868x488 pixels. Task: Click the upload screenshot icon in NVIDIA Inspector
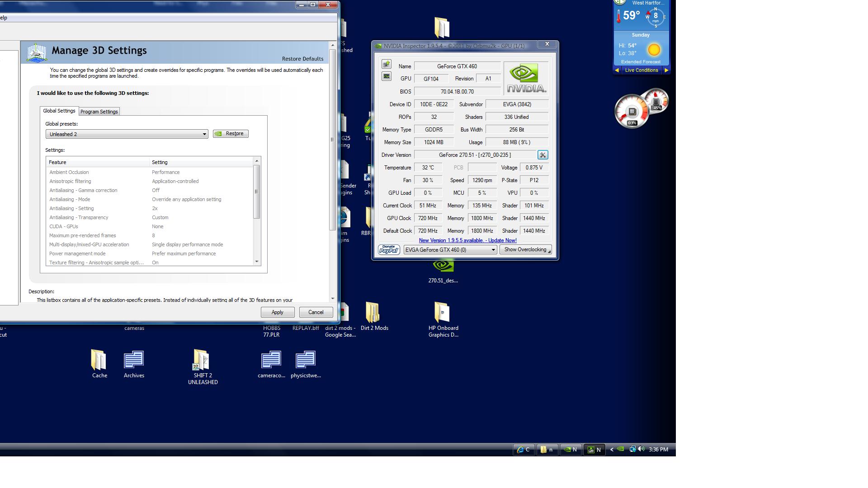[386, 64]
